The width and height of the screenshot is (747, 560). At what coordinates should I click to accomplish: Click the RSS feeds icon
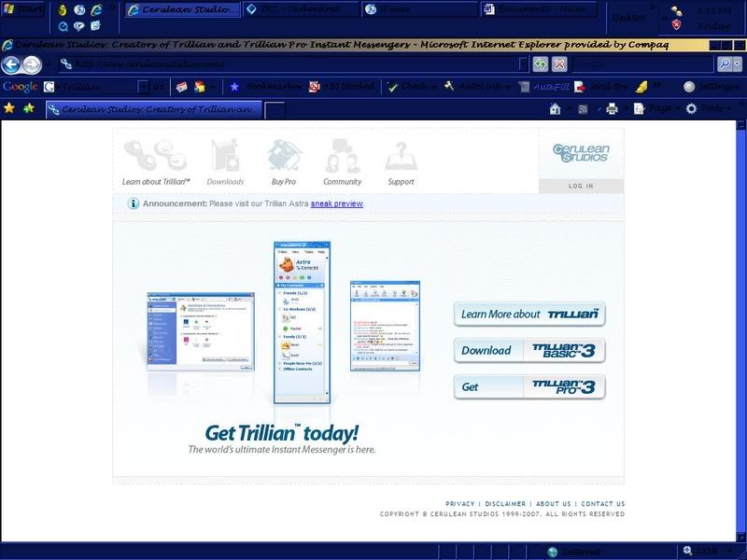point(583,109)
